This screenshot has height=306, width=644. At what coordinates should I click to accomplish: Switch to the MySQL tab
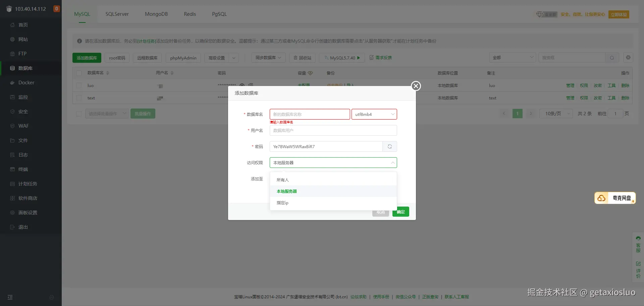pos(82,14)
